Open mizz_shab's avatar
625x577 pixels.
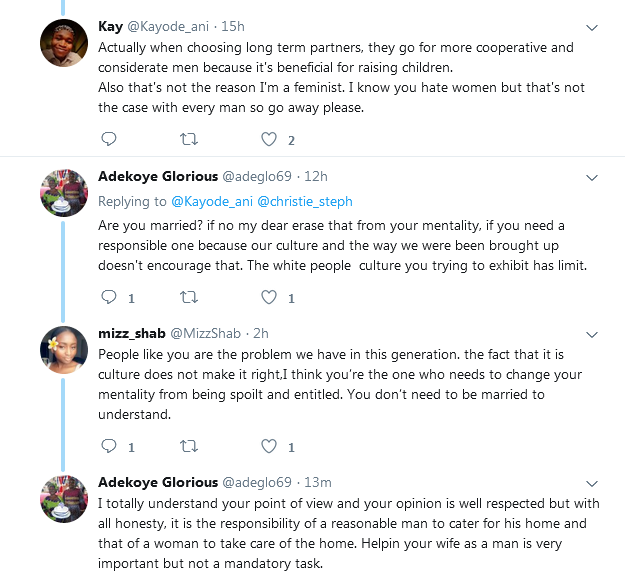pos(64,350)
